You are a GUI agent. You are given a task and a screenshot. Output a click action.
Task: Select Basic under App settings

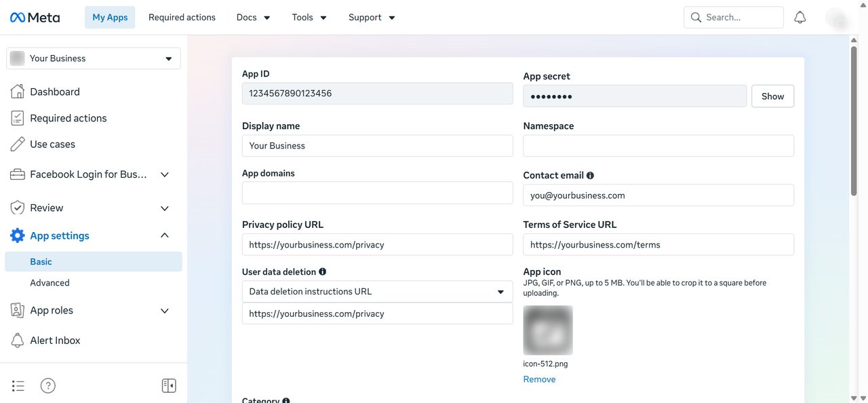click(94, 262)
